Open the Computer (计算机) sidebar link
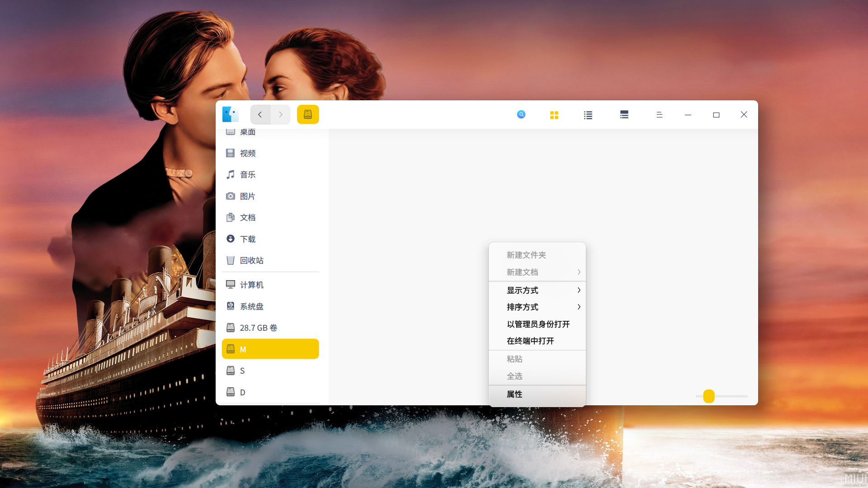Screen dimensions: 868x488 [x=251, y=285]
